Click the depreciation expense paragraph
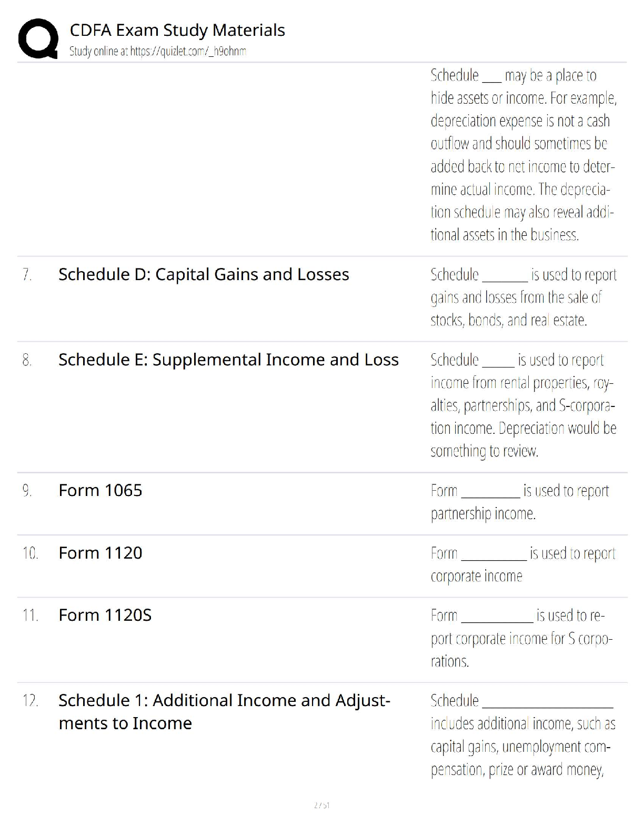This screenshot has height=834, width=644. pyautogui.click(x=523, y=155)
